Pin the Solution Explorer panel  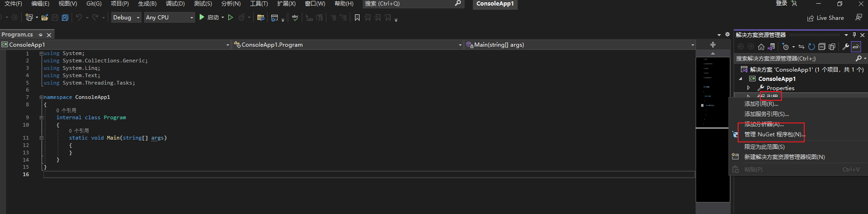click(x=854, y=35)
